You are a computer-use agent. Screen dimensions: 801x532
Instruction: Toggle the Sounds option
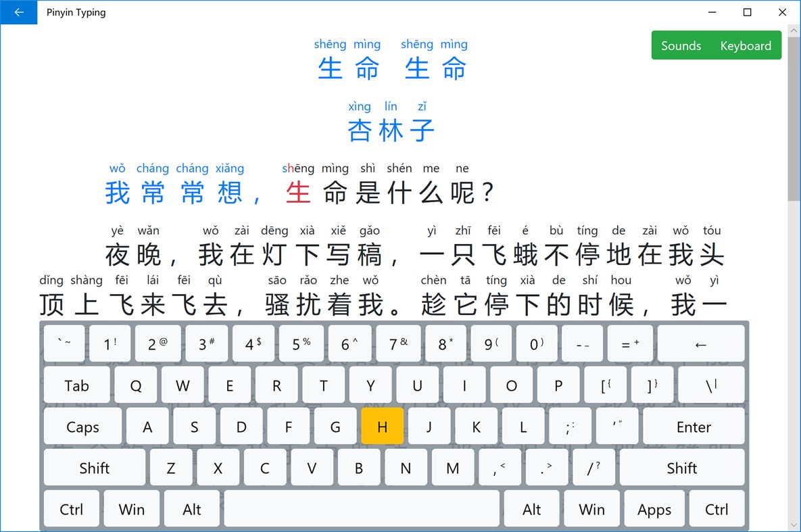pos(681,45)
